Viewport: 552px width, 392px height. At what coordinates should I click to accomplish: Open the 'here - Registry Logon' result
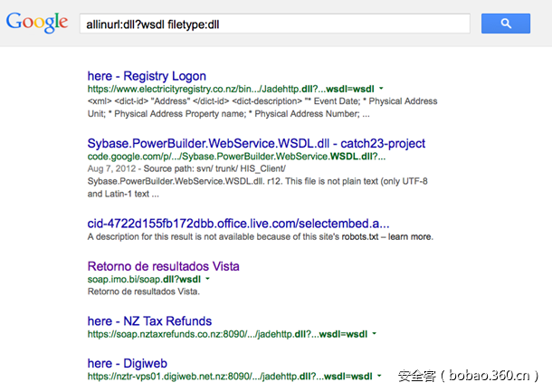coord(147,76)
